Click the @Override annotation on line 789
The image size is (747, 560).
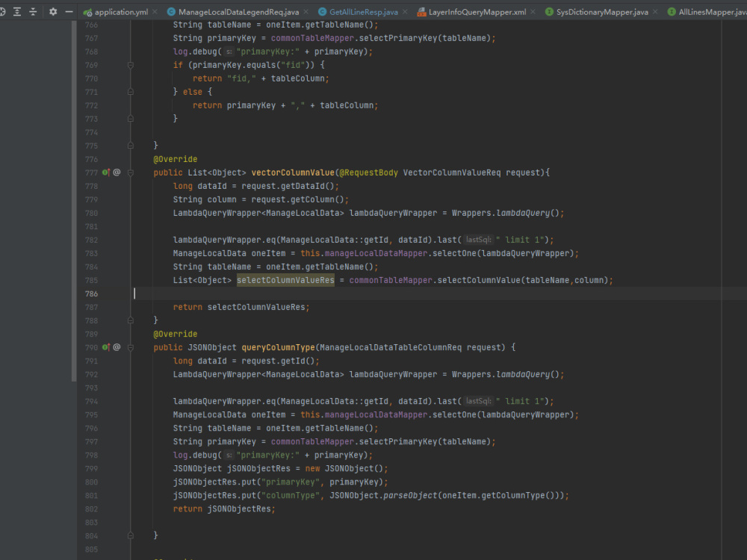coord(176,334)
